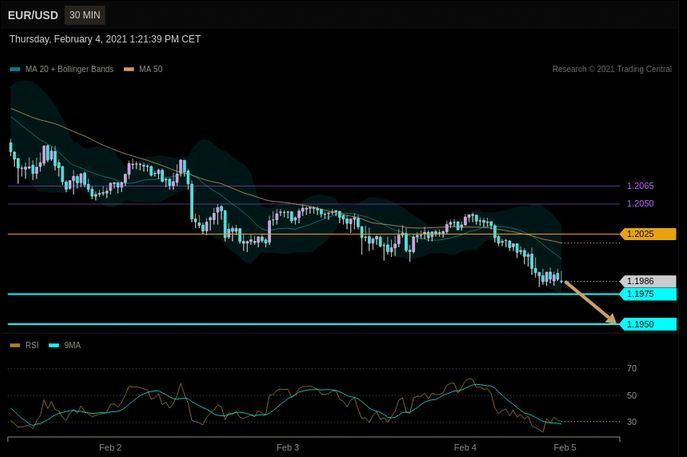
Task: Select the grey 1.1986 current price tag
Action: coord(648,281)
